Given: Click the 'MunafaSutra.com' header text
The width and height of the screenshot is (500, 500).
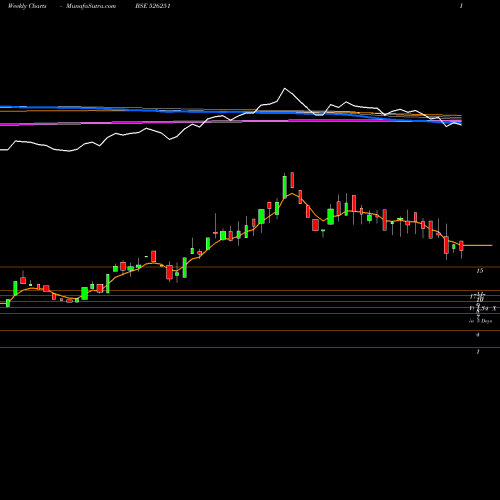Looking at the screenshot, I should [91, 6].
